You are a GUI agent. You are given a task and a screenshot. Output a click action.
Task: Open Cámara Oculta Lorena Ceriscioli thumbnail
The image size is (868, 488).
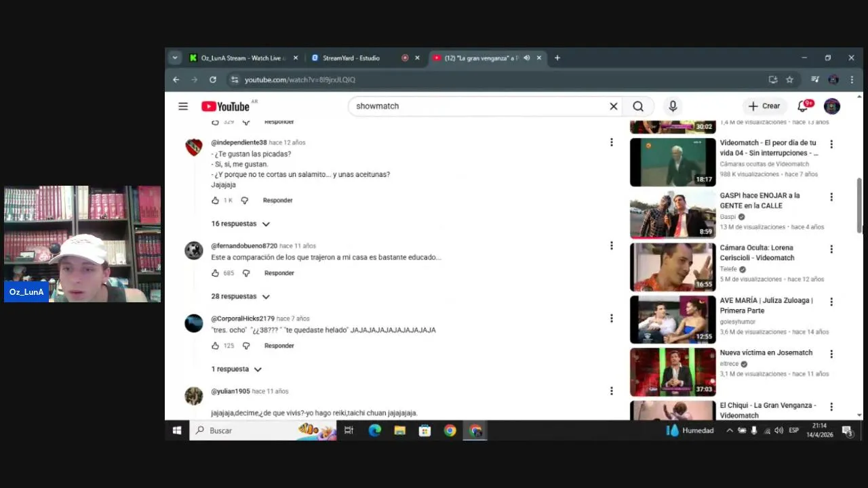pos(673,267)
